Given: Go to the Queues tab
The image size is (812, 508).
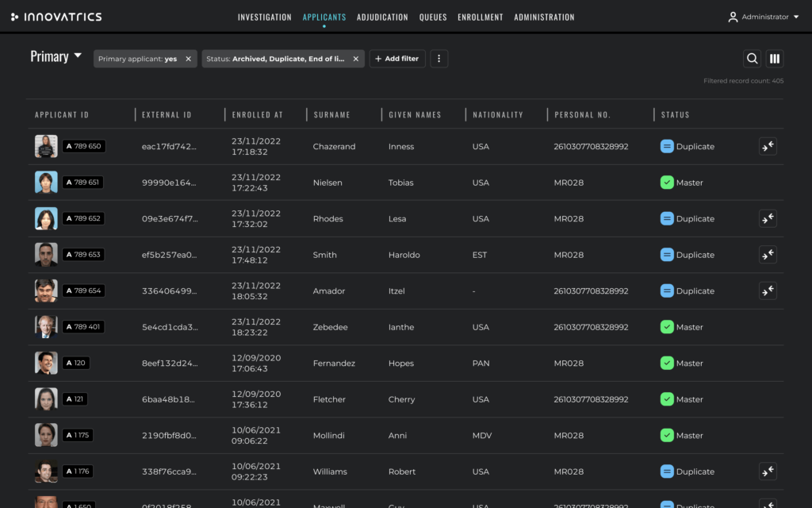Looking at the screenshot, I should (433, 17).
